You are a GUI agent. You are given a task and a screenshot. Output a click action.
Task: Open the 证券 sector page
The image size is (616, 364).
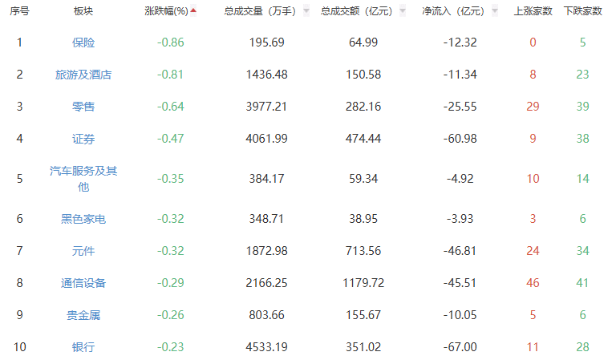point(83,139)
